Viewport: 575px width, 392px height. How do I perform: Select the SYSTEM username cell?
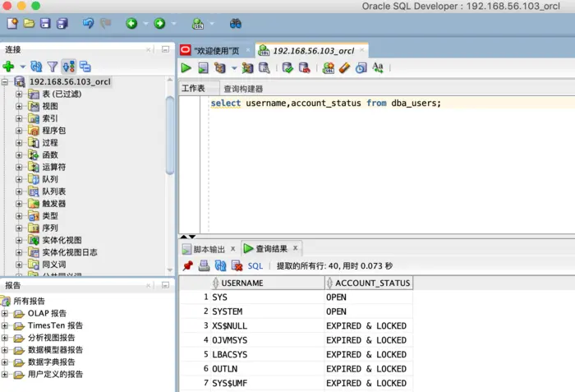(x=268, y=311)
